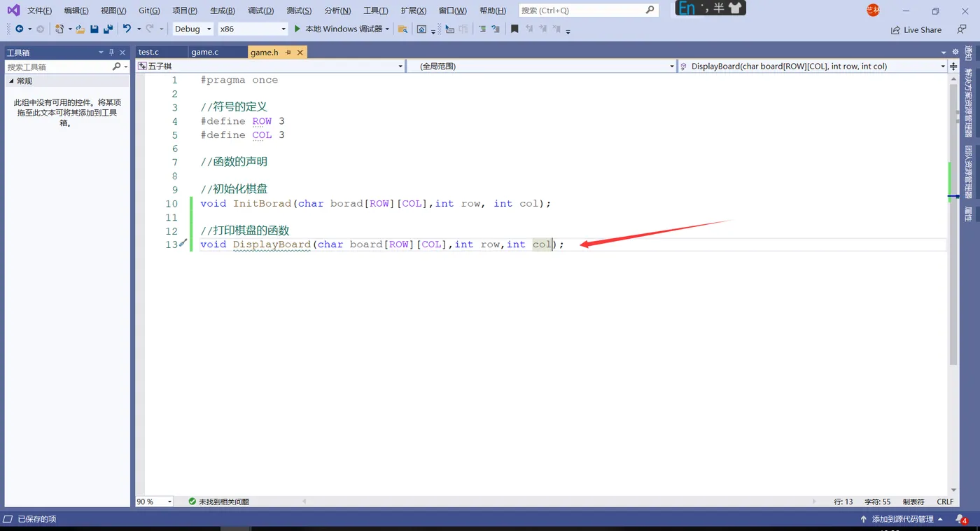Viewport: 980px width, 531px height.
Task: Open the tab list overflow arrow
Action: pyautogui.click(x=944, y=53)
